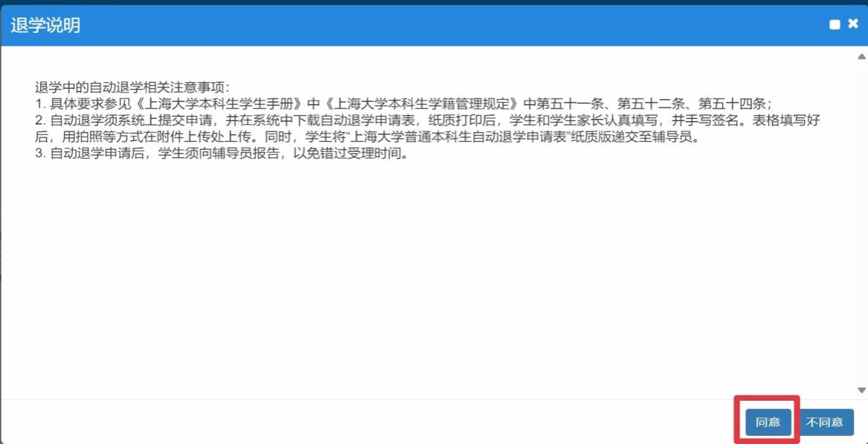The width and height of the screenshot is (868, 444).
Task: Click the blue dialog header bar
Action: [x=434, y=26]
